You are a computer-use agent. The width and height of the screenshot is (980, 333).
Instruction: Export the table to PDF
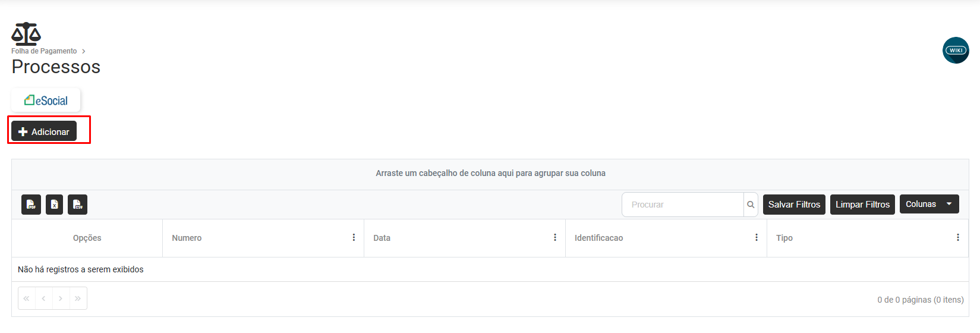(31, 205)
